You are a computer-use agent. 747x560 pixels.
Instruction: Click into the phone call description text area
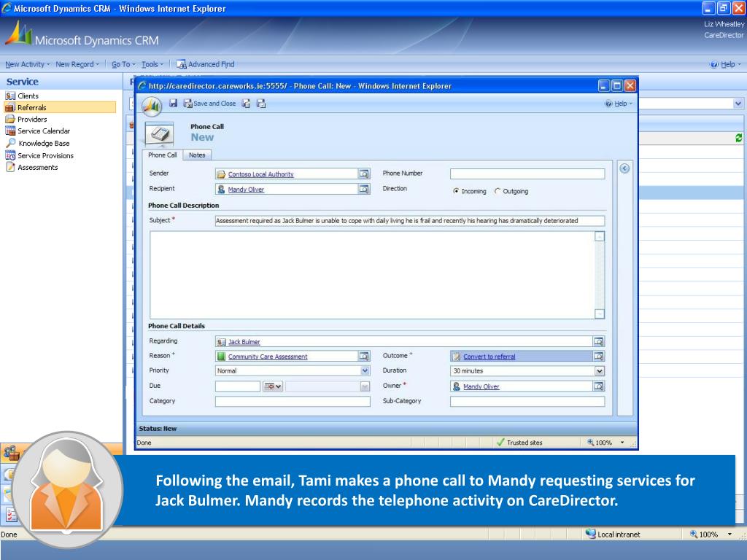(x=373, y=275)
